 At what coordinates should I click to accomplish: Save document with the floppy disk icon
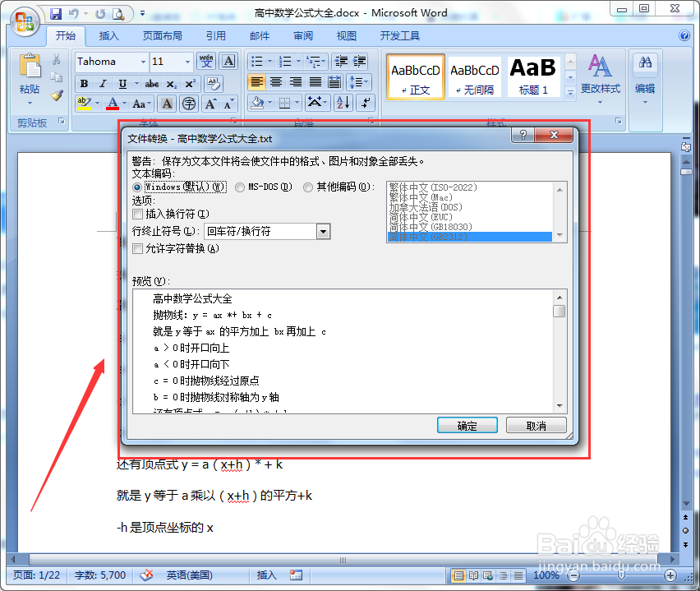(56, 14)
